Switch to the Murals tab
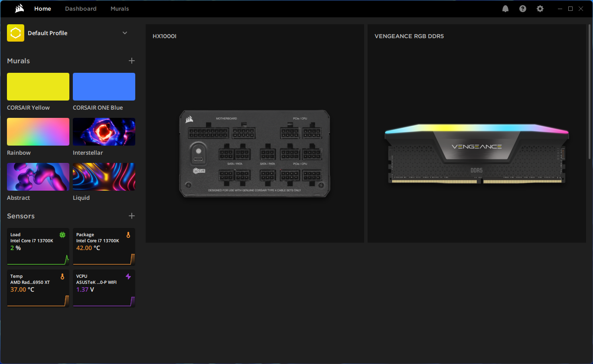Screen dimensions: 593x364 click(x=120, y=9)
